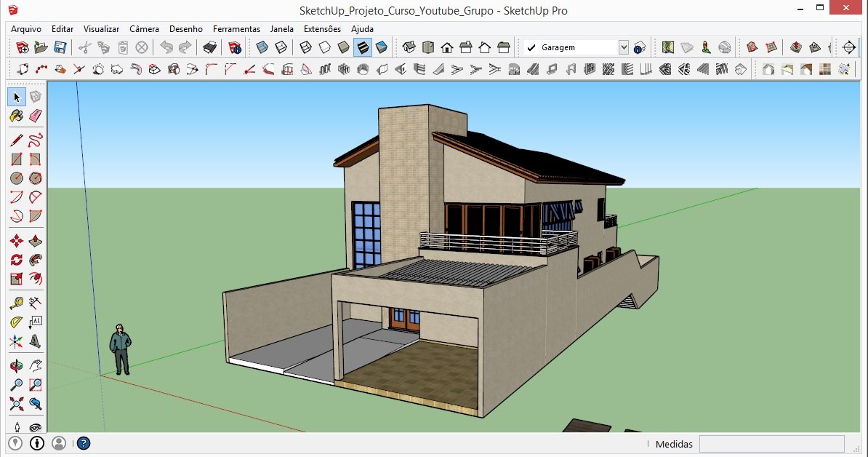Create a new model file

pyautogui.click(x=22, y=47)
